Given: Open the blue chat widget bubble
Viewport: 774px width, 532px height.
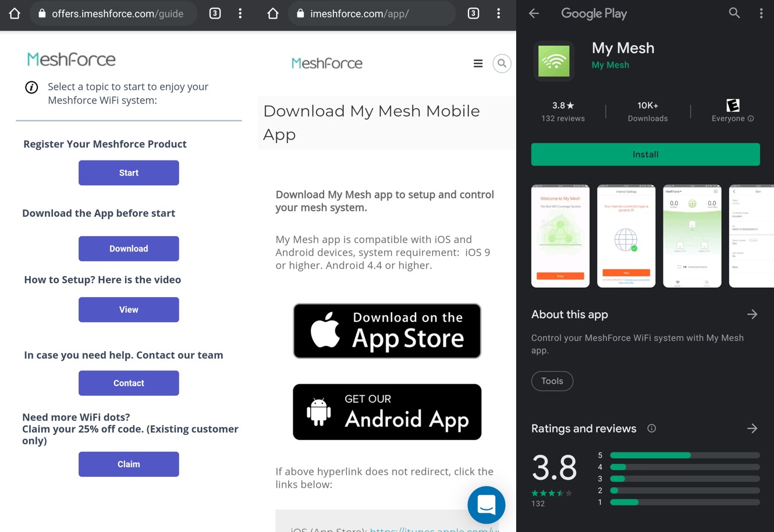Looking at the screenshot, I should pos(487,505).
